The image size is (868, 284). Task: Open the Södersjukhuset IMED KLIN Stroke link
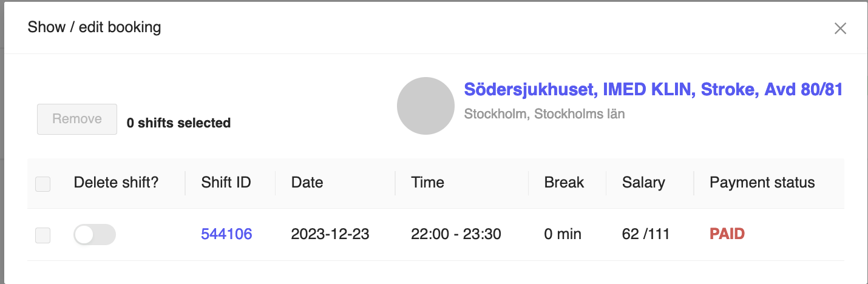tap(653, 90)
